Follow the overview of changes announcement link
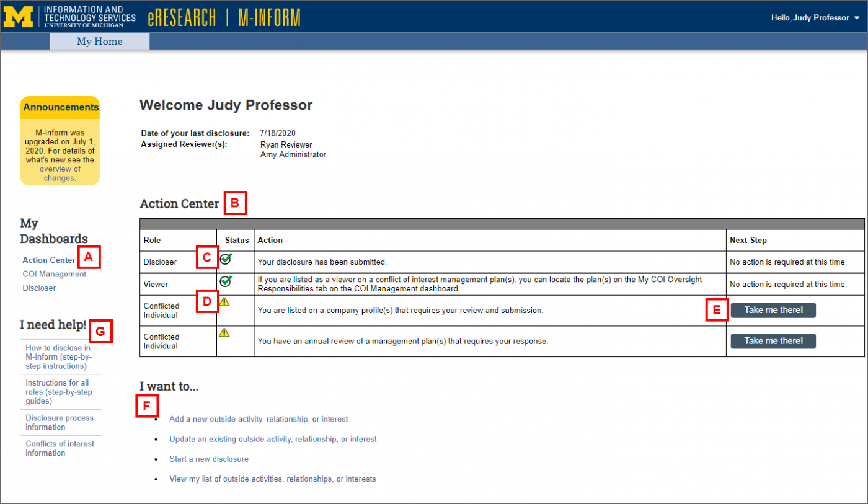868x504 pixels. 60,173
